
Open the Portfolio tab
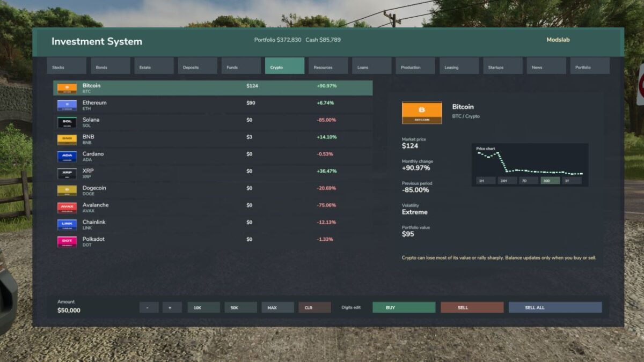pyautogui.click(x=590, y=66)
